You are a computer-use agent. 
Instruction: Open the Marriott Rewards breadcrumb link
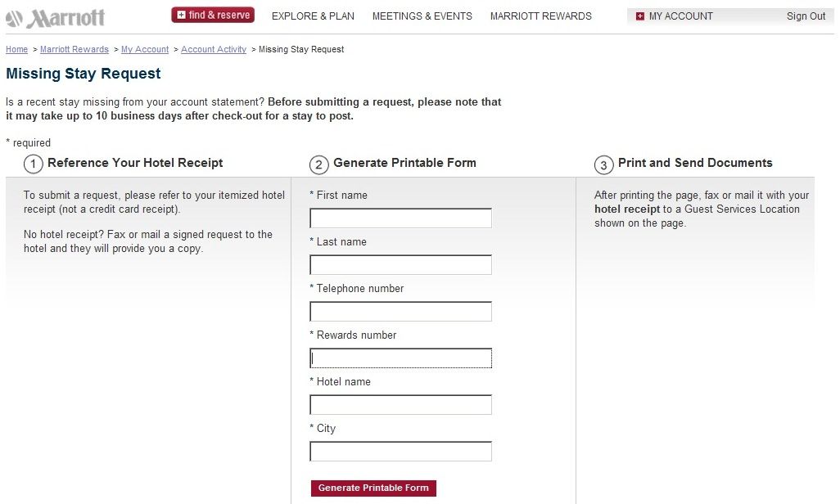point(75,49)
